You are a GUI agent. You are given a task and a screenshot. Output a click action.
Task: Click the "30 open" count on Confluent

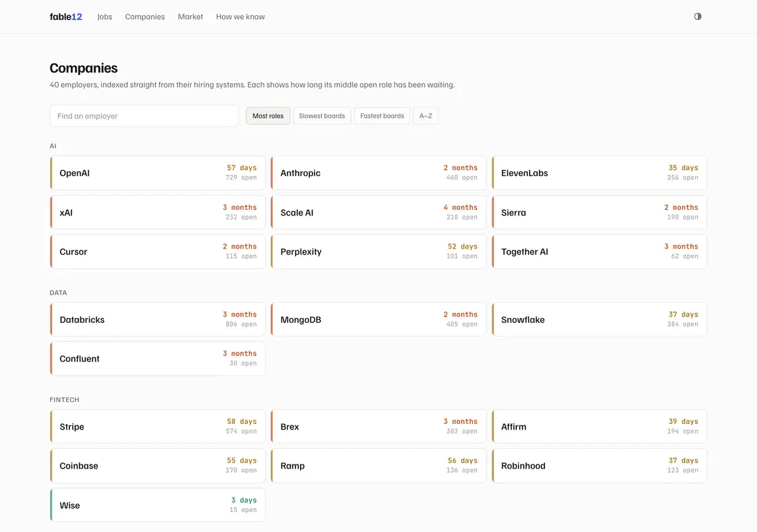244,363
